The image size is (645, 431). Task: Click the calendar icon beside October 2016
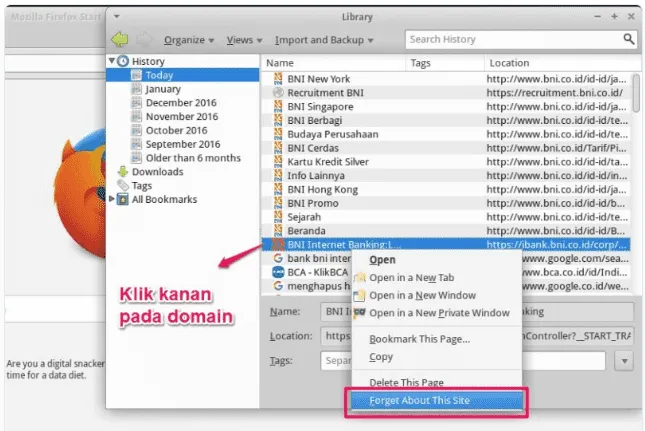click(x=136, y=130)
